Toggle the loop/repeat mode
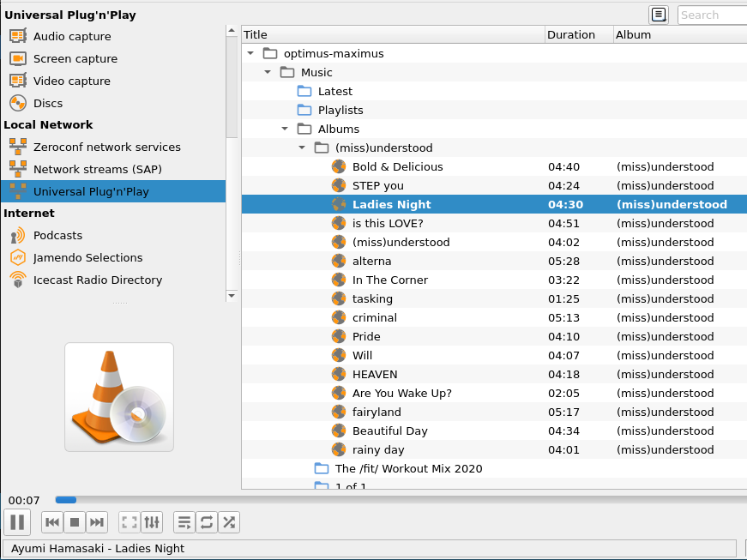Screen dimensions: 747x560 pos(206,521)
